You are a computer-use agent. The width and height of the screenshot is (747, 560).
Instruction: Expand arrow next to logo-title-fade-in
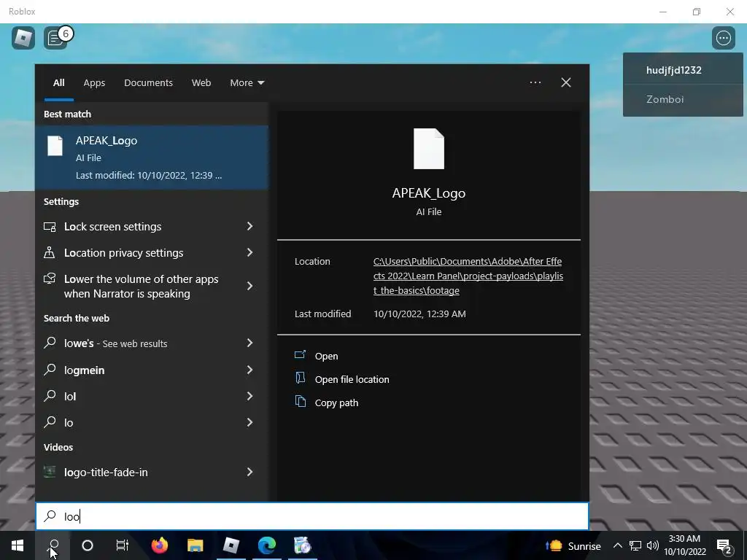tap(249, 472)
